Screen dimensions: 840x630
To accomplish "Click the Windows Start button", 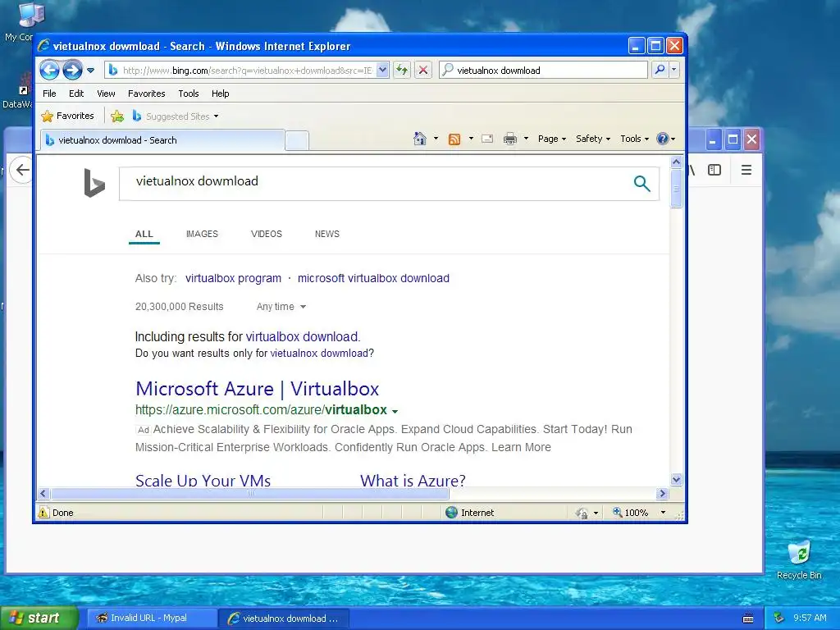I will pos(39,618).
